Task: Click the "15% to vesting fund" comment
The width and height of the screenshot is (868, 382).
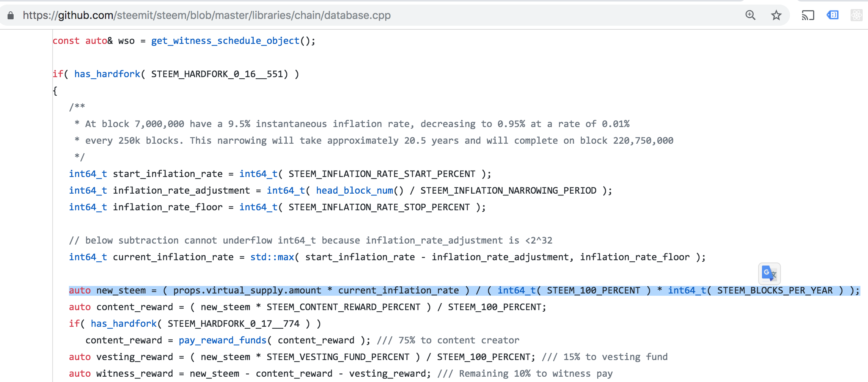Action: click(605, 357)
